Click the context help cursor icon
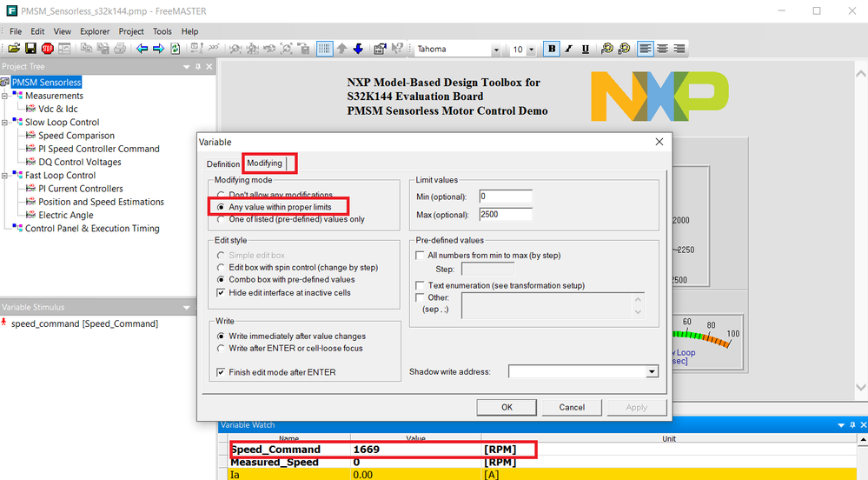 point(397,49)
